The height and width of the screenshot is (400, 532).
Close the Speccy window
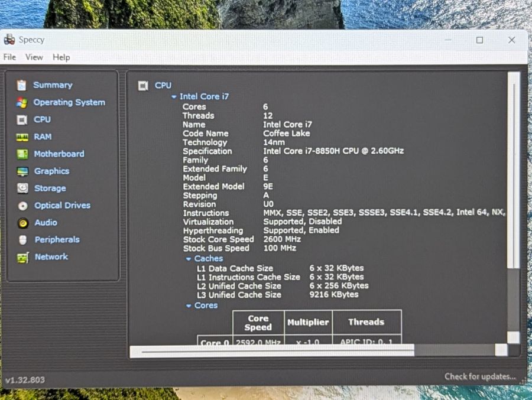512,40
